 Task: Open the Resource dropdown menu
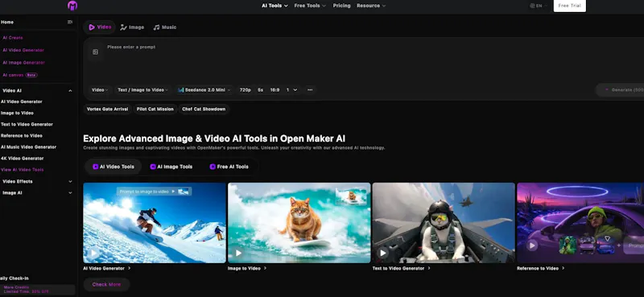(371, 6)
